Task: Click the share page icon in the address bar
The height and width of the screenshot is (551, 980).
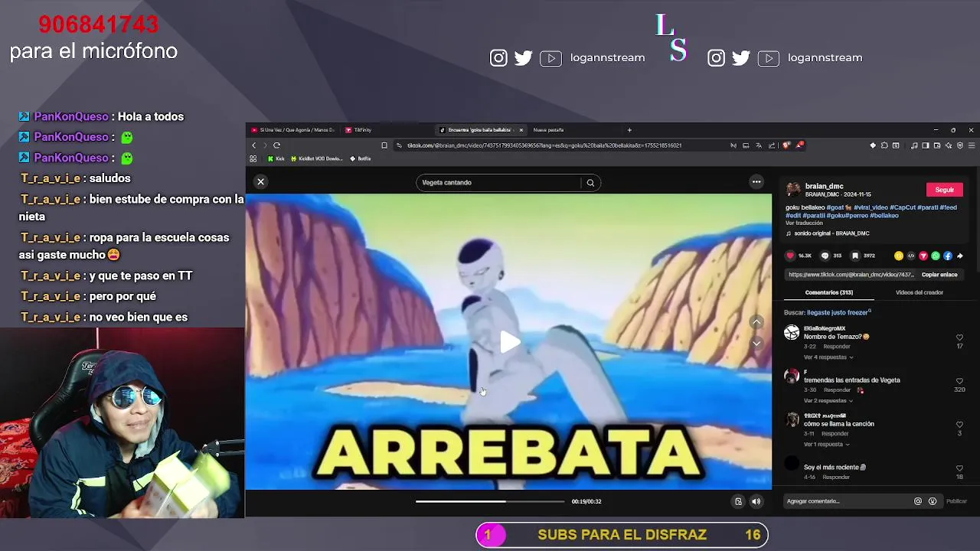Action: tap(772, 145)
